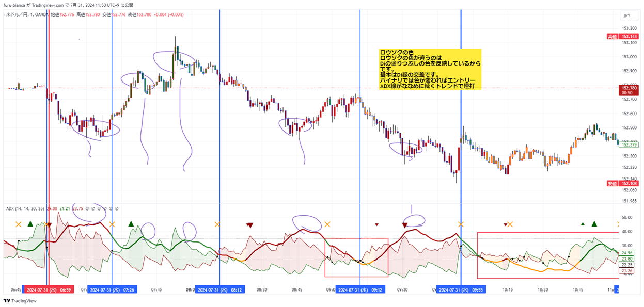
Task: Click the leftmost orange X marker in ADX pane
Action: click(19, 224)
